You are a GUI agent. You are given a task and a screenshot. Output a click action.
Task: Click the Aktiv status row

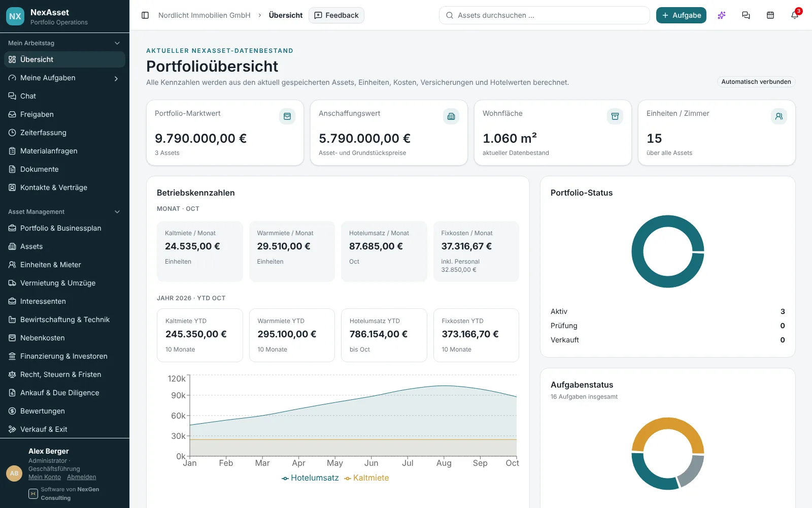(x=668, y=311)
